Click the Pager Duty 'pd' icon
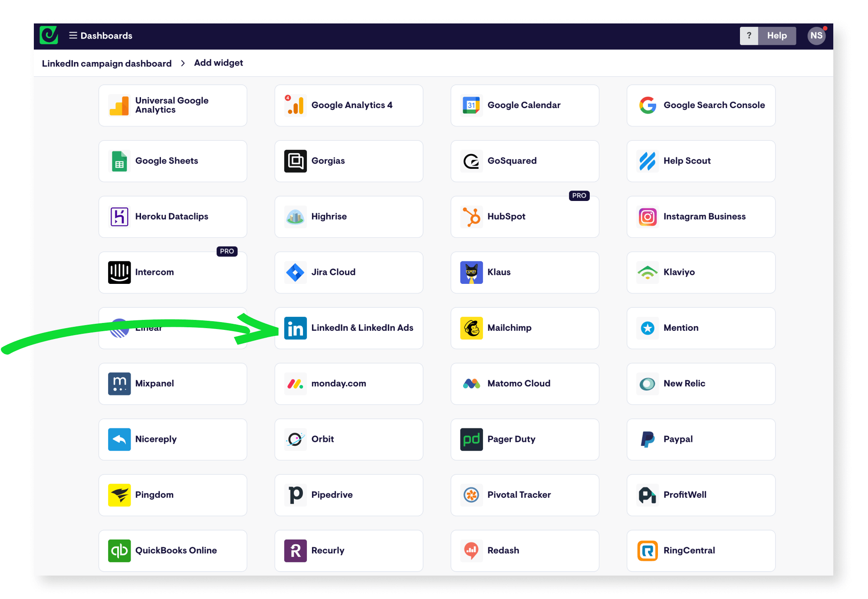The height and width of the screenshot is (599, 868). 471,439
